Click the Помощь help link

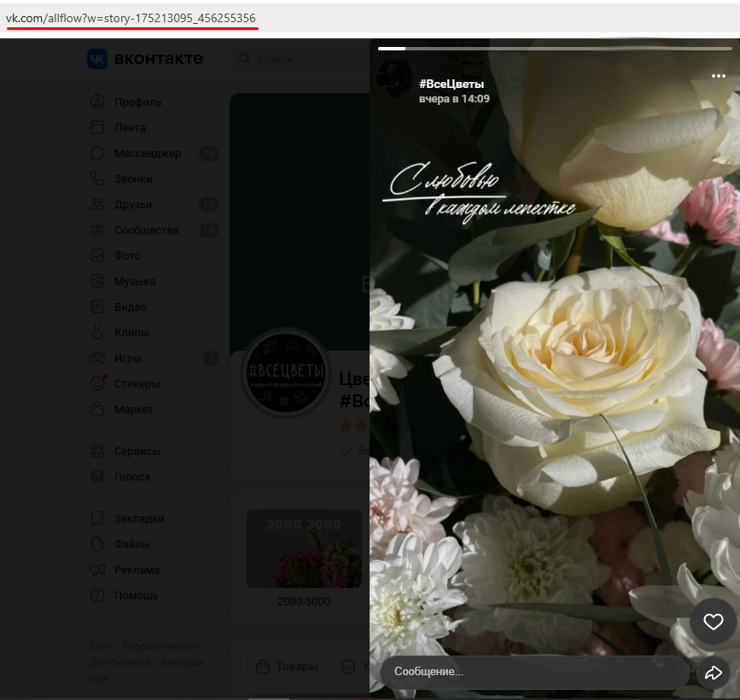[136, 596]
